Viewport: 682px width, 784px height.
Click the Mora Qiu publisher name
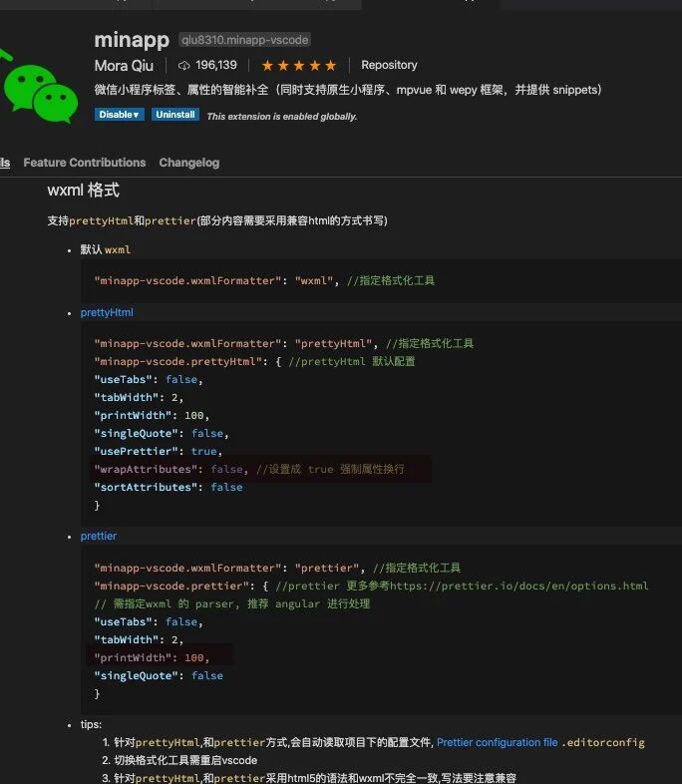[124, 66]
